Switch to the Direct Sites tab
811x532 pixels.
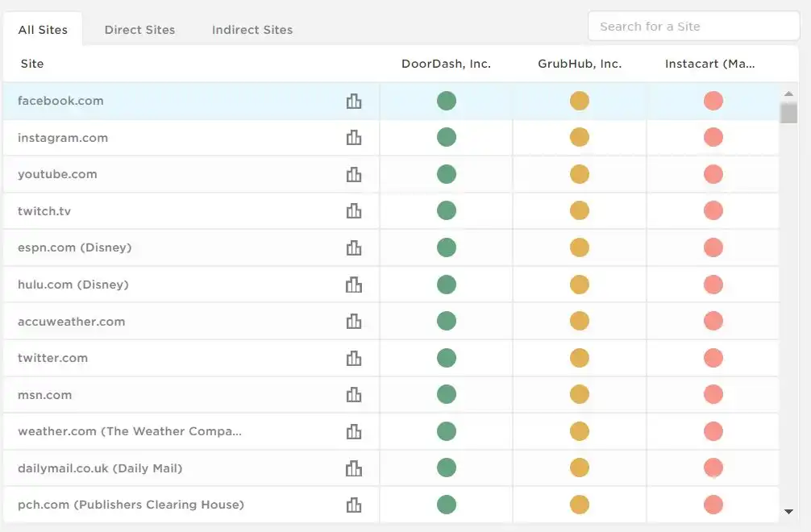tap(139, 30)
